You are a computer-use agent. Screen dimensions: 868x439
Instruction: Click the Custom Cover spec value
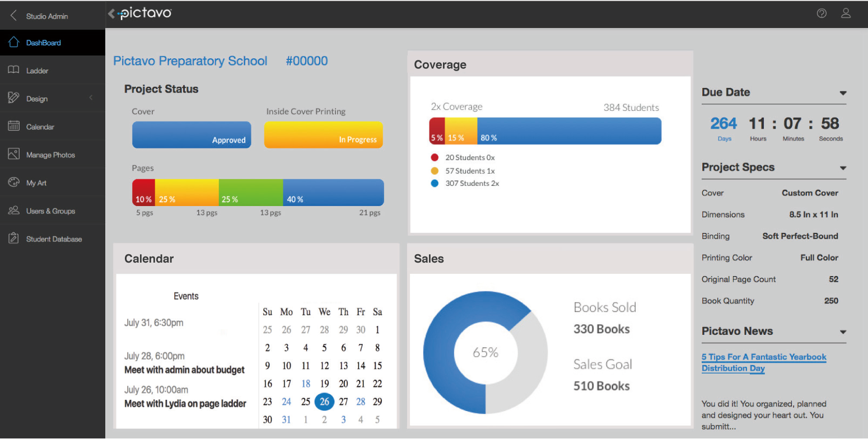[810, 193]
